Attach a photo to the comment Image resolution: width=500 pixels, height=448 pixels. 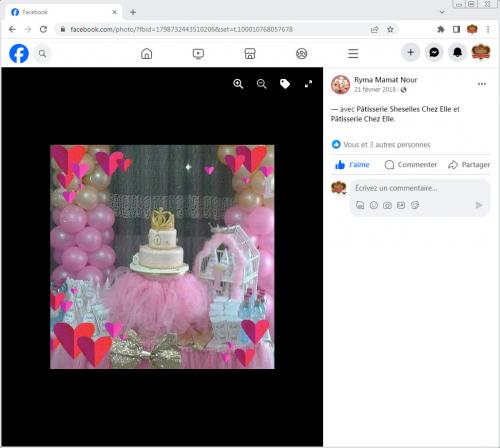coord(387,205)
